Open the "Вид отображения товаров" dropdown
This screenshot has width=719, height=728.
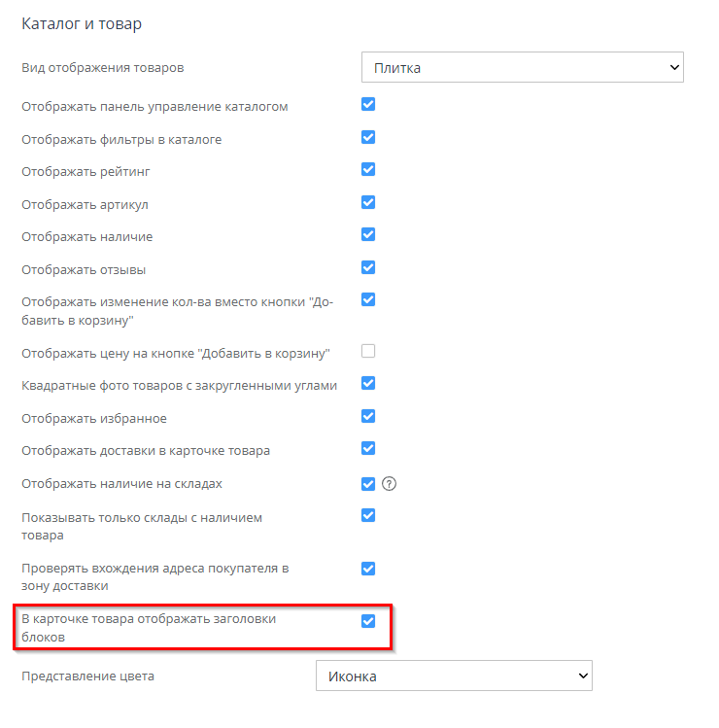pyautogui.click(x=523, y=67)
